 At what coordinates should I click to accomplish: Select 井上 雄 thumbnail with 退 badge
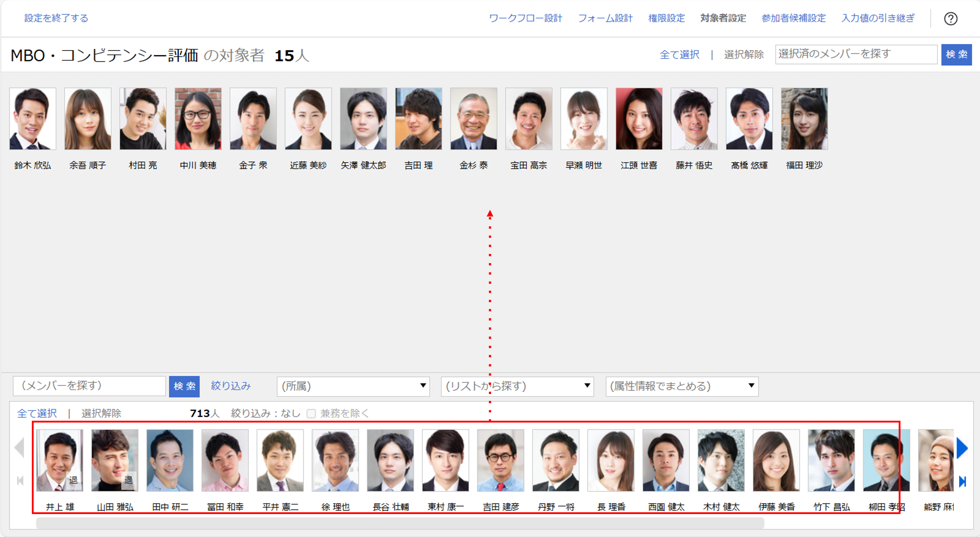tap(60, 460)
